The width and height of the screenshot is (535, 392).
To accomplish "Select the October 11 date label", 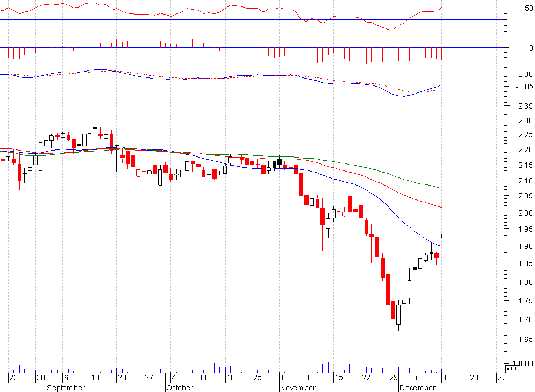I will 203,377.
